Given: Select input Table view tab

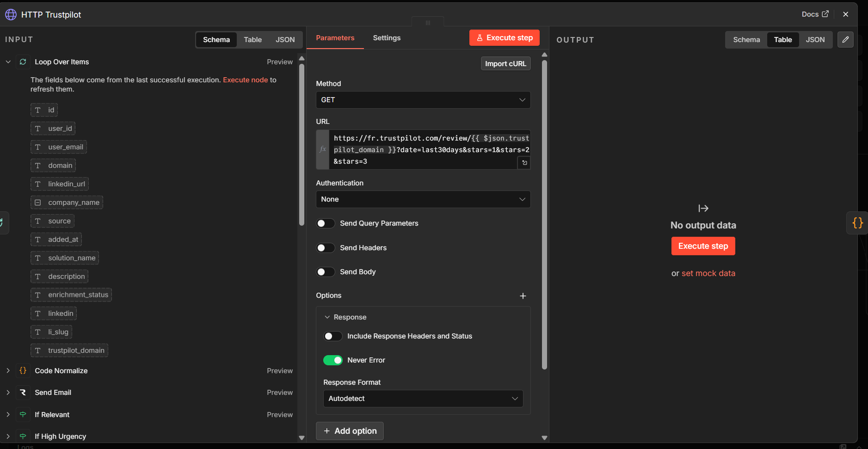Looking at the screenshot, I should pos(252,40).
